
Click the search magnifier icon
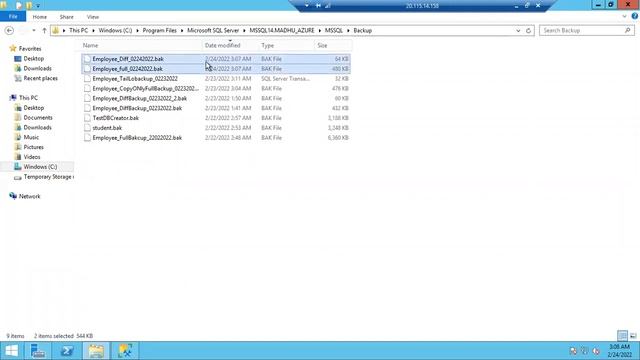click(628, 31)
